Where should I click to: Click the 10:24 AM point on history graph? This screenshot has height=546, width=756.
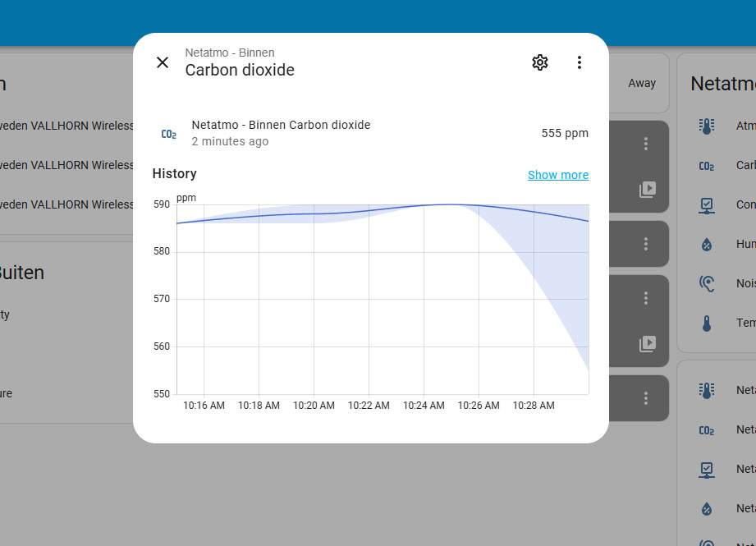[x=424, y=205]
